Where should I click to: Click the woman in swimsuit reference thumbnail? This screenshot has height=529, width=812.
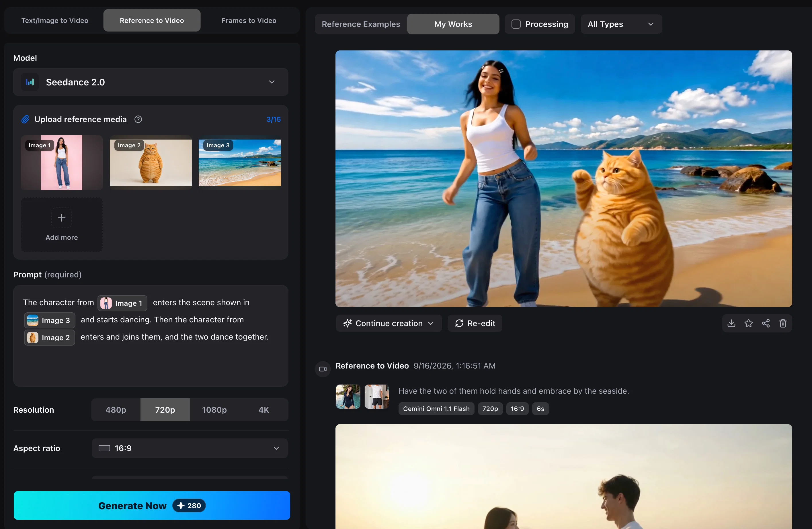348,396
